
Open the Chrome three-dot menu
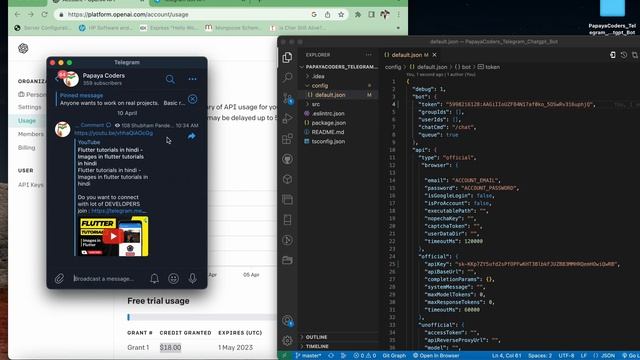tap(398, 14)
